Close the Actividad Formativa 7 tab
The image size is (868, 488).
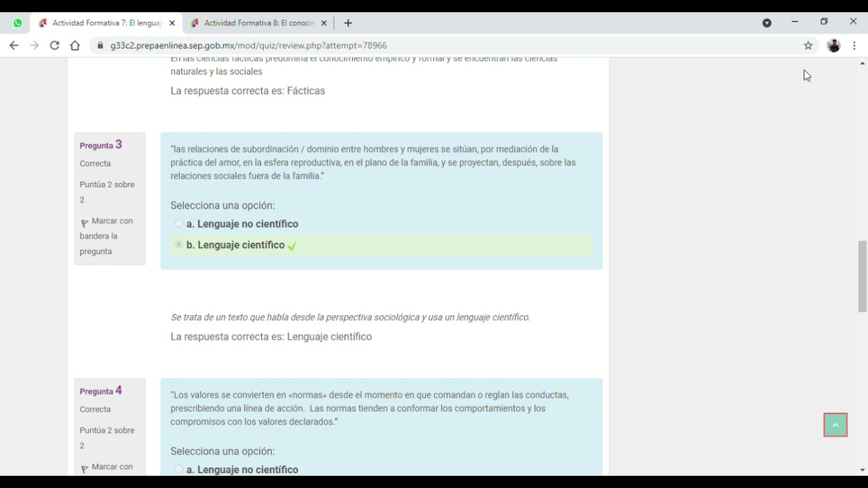pos(172,23)
